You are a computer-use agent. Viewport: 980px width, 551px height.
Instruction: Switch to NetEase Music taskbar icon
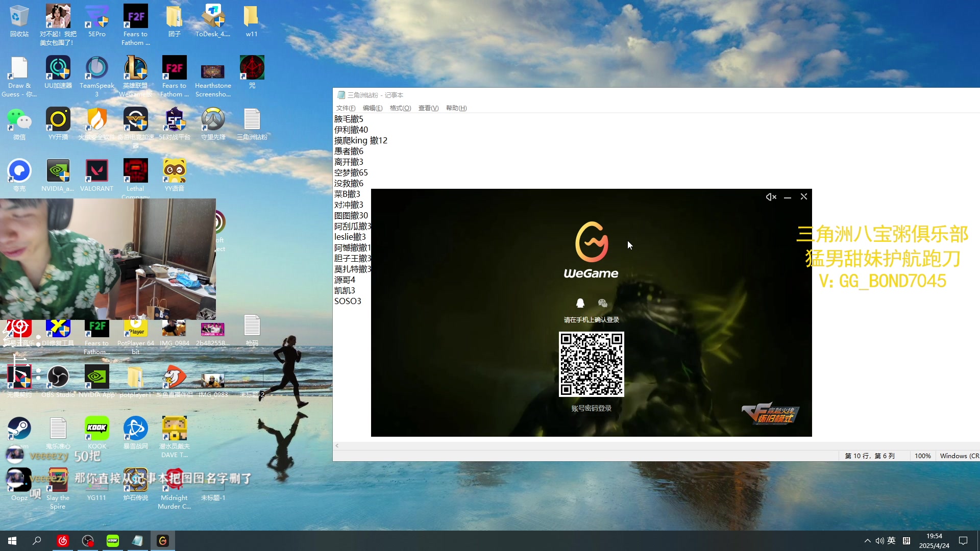point(63,541)
